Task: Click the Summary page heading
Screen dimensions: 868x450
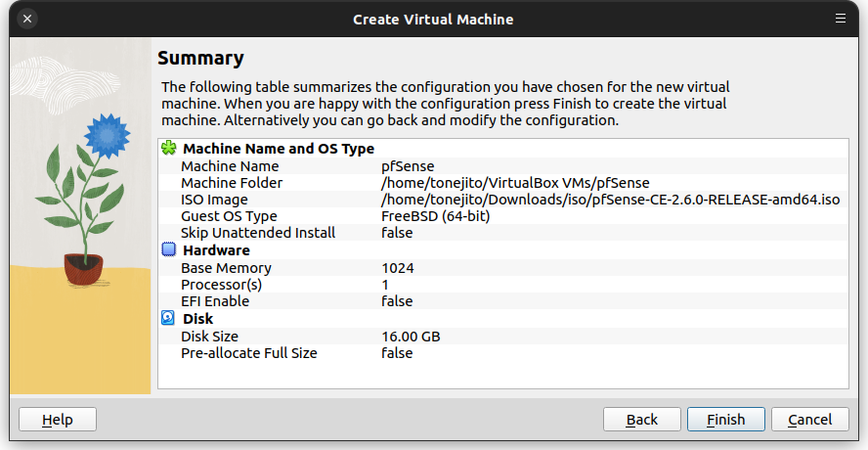Action: coord(200,58)
